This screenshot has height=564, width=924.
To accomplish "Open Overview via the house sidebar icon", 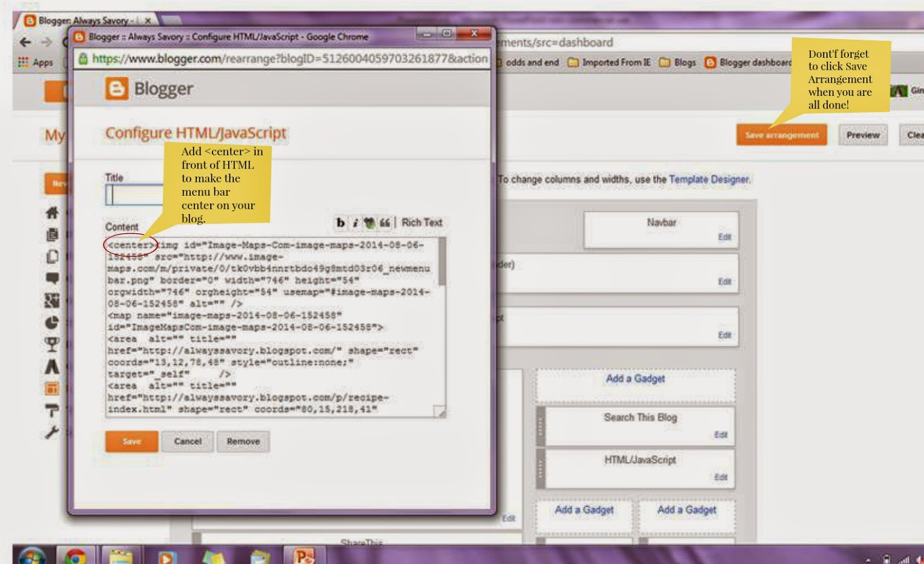I will pyautogui.click(x=52, y=213).
